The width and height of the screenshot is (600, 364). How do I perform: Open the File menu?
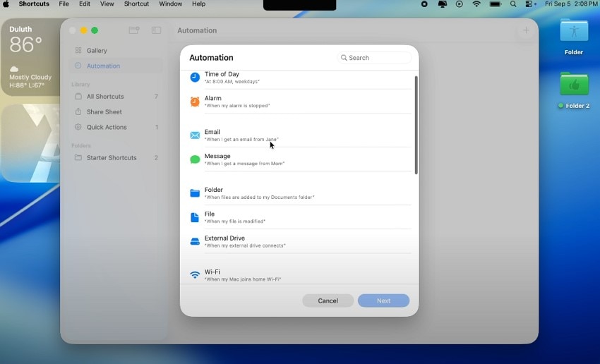point(64,4)
